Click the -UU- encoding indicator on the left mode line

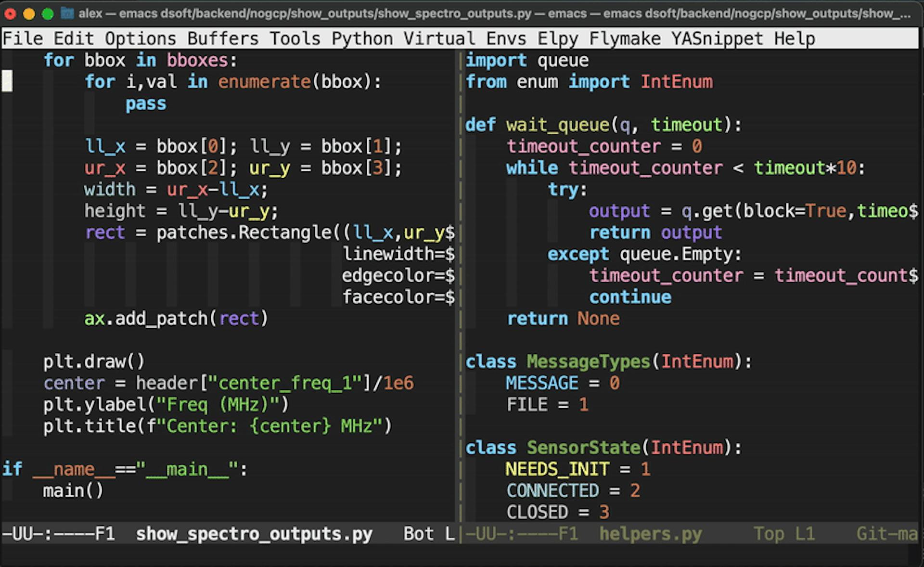(x=19, y=534)
